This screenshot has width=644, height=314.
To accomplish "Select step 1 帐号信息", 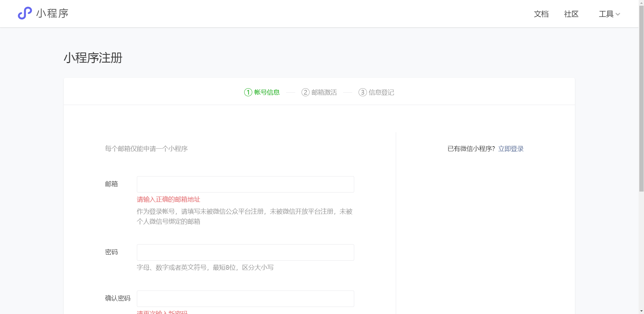I will tap(262, 92).
